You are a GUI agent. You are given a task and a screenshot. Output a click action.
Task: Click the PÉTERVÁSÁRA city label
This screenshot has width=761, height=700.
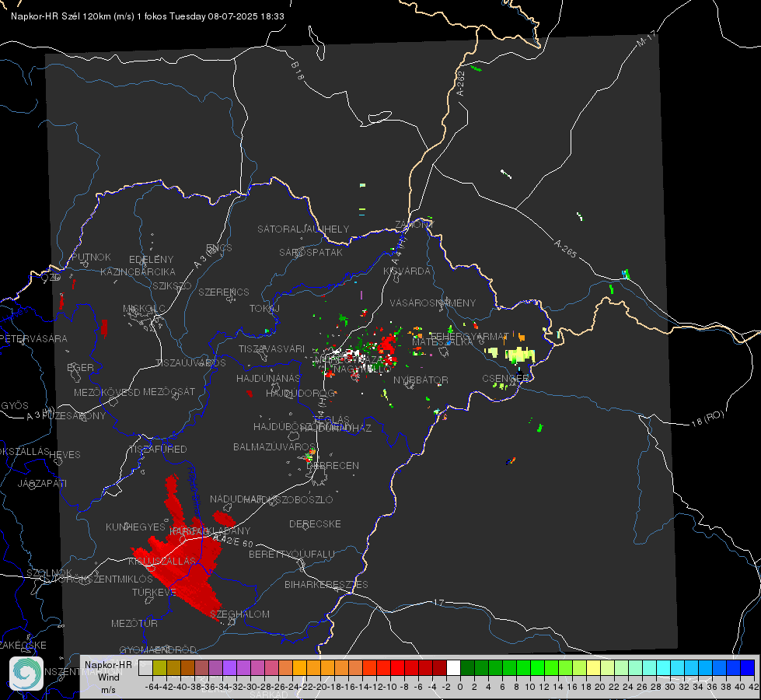coord(33,338)
